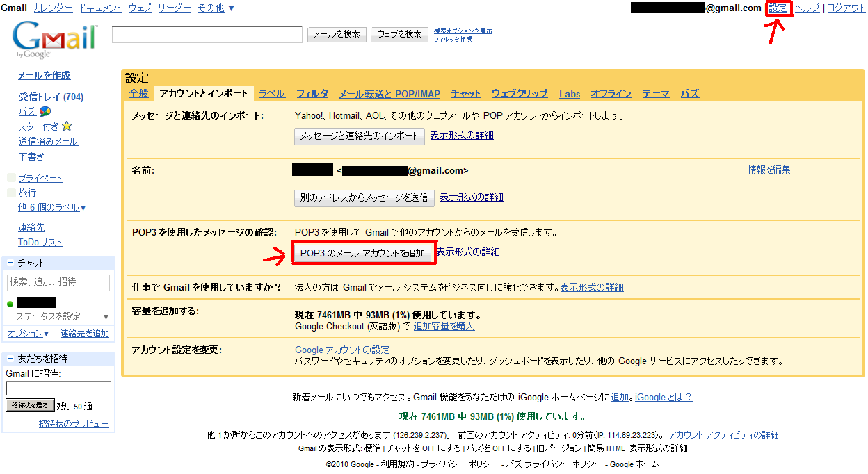This screenshot has width=868, height=474.
Task: Open カレンダー in top bar
Action: [53, 8]
